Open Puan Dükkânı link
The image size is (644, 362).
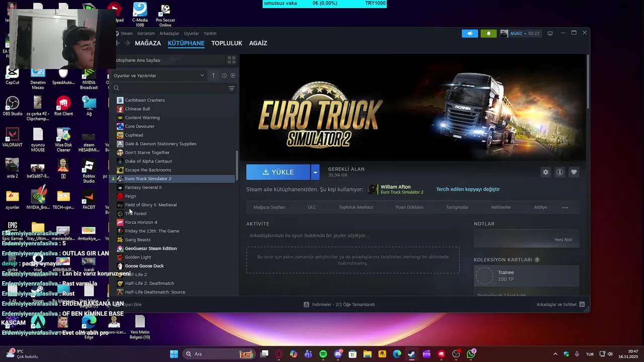(409, 207)
